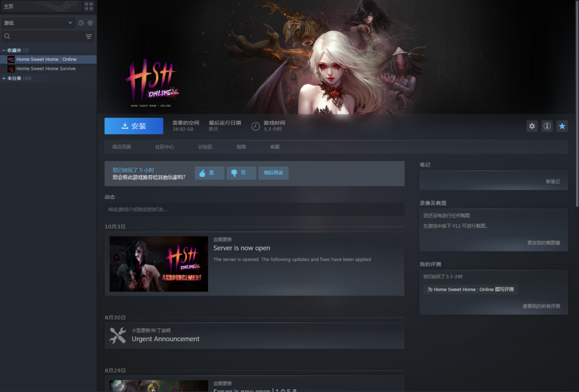Click the ready-to-play filter icon
The width and height of the screenshot is (579, 392).
90,23
